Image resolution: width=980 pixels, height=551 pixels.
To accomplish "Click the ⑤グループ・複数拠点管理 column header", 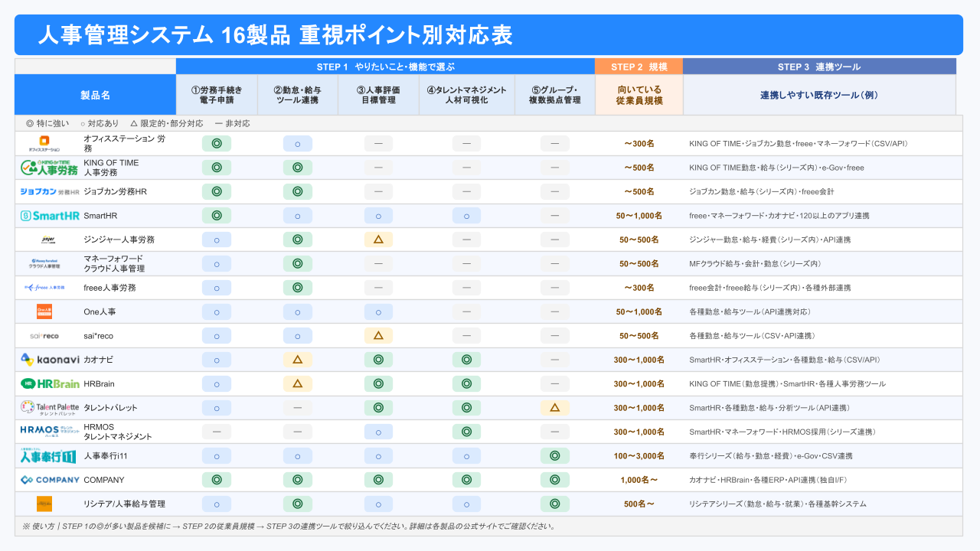I will pos(555,95).
